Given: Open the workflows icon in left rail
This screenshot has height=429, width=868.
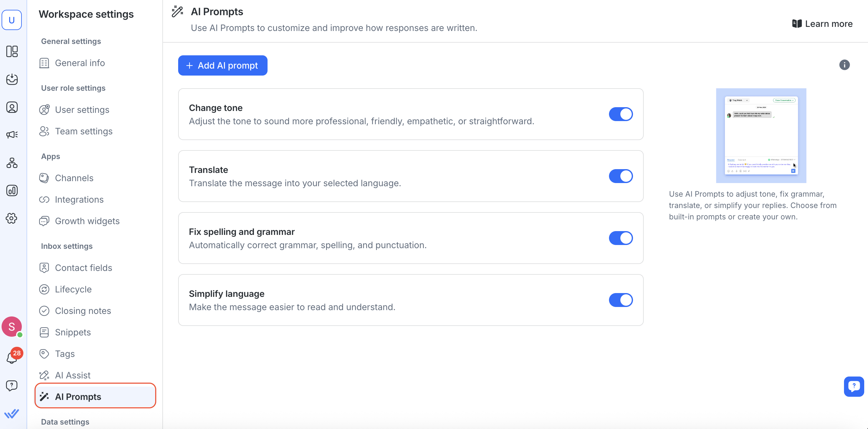Looking at the screenshot, I should (x=12, y=163).
